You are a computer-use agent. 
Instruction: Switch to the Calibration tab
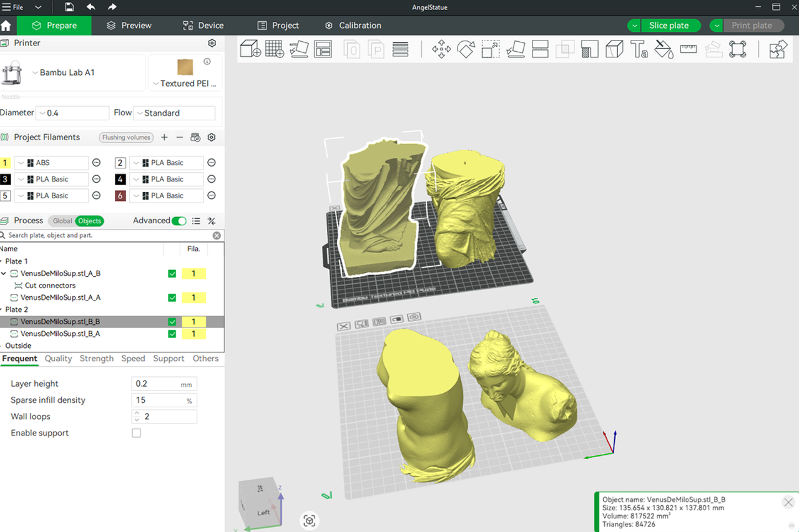click(353, 26)
